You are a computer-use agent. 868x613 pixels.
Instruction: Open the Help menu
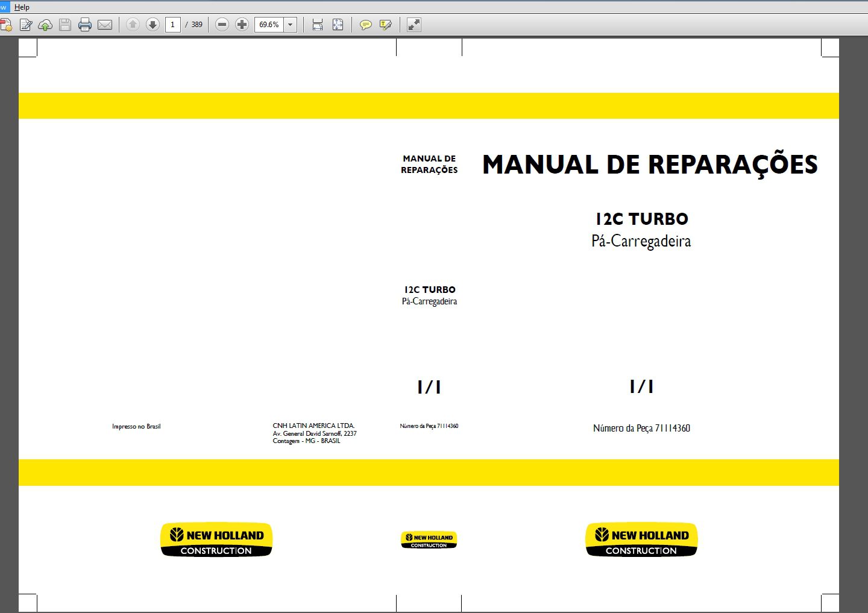pyautogui.click(x=22, y=7)
